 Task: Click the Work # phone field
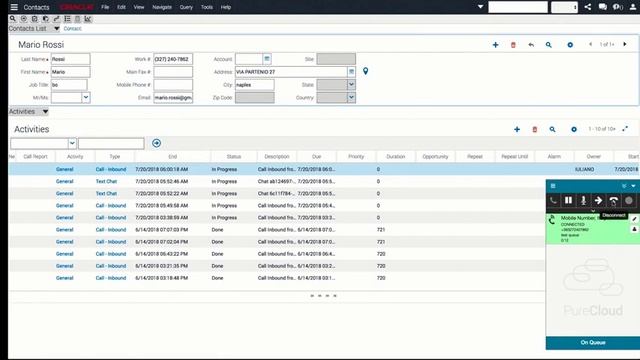click(x=173, y=59)
